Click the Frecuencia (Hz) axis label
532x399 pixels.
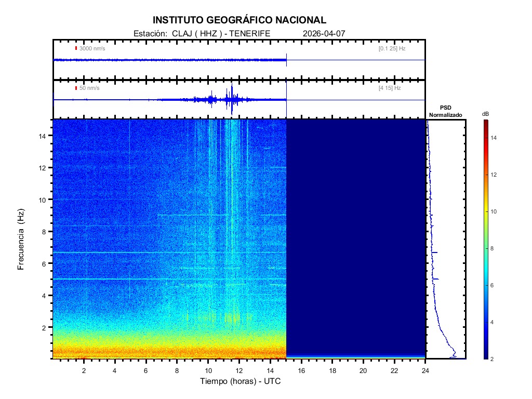pos(21,240)
